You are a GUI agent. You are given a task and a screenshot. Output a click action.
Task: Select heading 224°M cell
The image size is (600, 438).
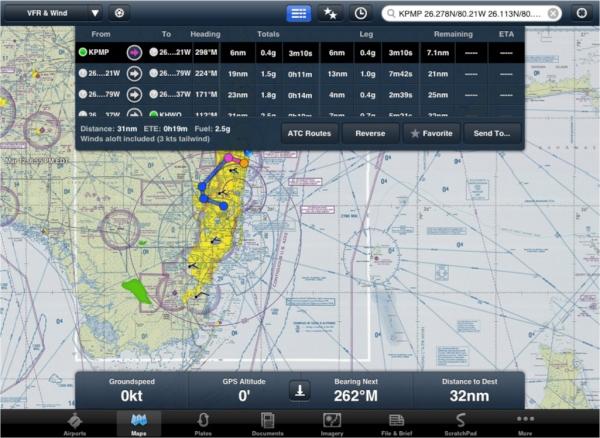[x=206, y=73]
